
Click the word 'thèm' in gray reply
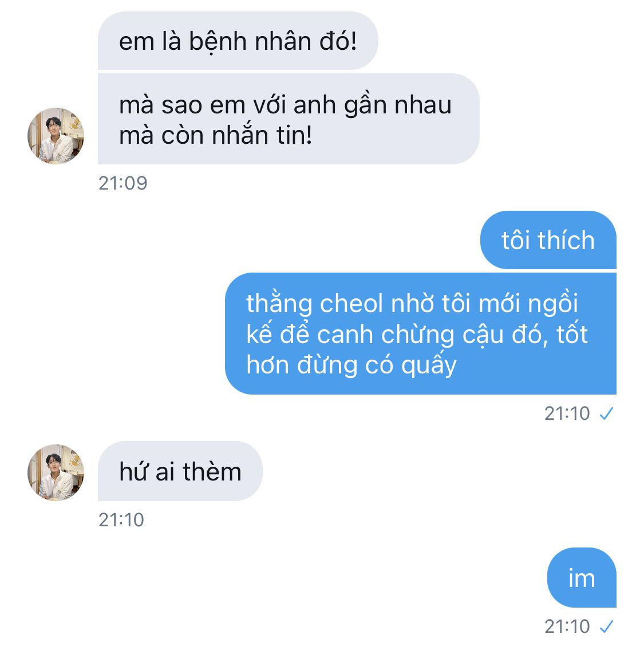pyautogui.click(x=212, y=472)
